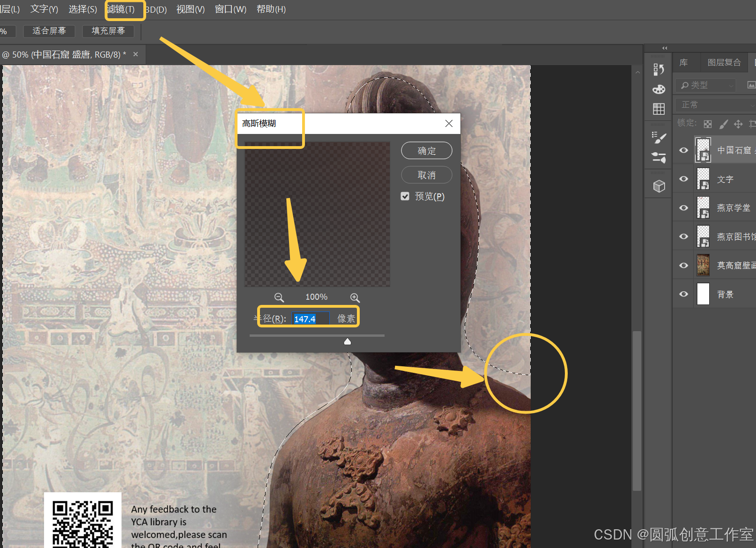Hide the 中国石窟 layer
The width and height of the screenshot is (756, 548).
coord(684,150)
